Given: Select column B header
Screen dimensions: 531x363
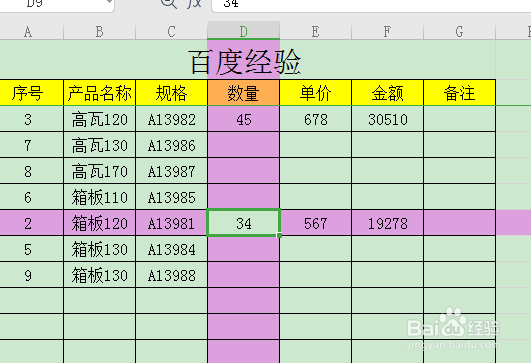Looking at the screenshot, I should click(x=99, y=31).
